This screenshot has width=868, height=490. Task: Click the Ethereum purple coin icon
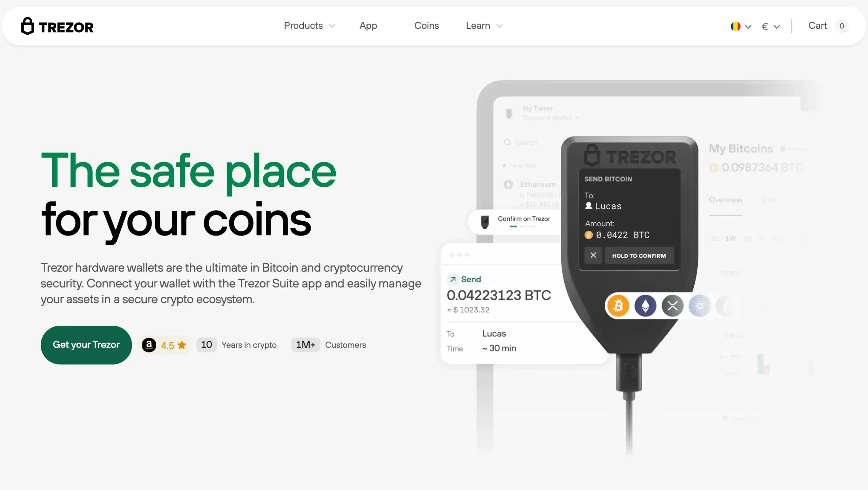(x=646, y=306)
